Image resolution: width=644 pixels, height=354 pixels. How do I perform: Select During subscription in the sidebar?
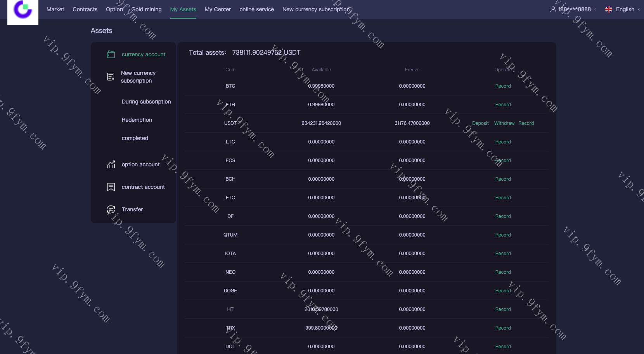pyautogui.click(x=146, y=102)
